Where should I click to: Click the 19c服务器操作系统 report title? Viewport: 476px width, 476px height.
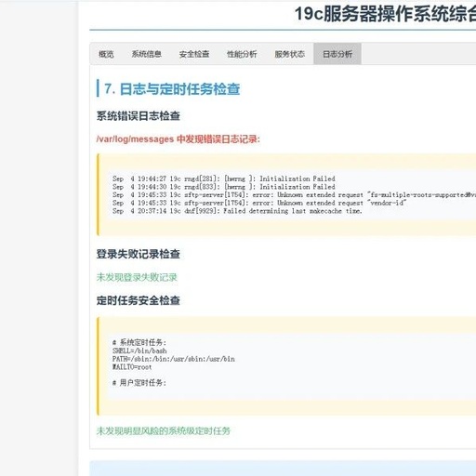pyautogui.click(x=385, y=14)
